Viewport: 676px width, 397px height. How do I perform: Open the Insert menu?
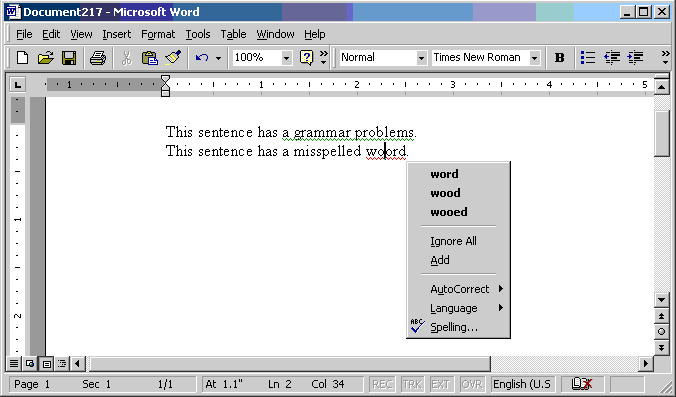pyautogui.click(x=116, y=34)
